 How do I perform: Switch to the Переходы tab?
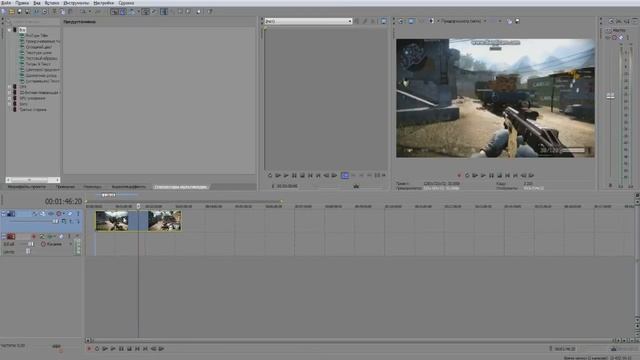[x=93, y=187]
